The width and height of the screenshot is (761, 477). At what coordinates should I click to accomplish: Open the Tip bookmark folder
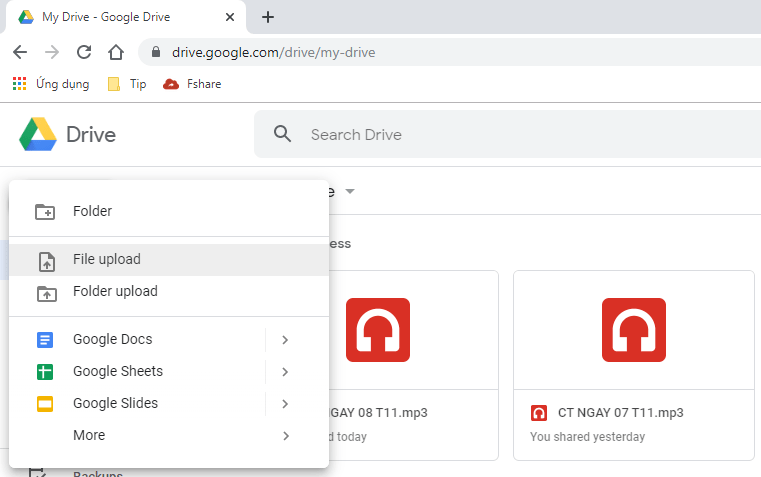(x=127, y=84)
